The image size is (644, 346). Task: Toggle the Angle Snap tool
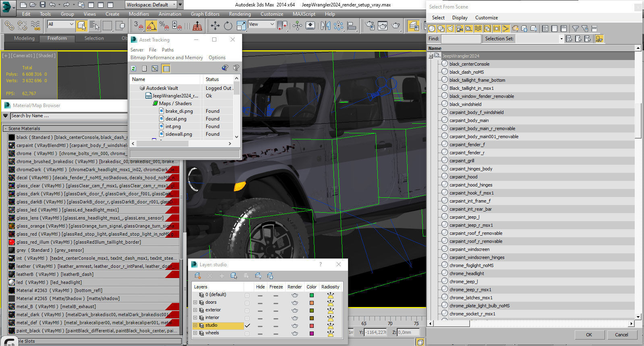click(151, 26)
